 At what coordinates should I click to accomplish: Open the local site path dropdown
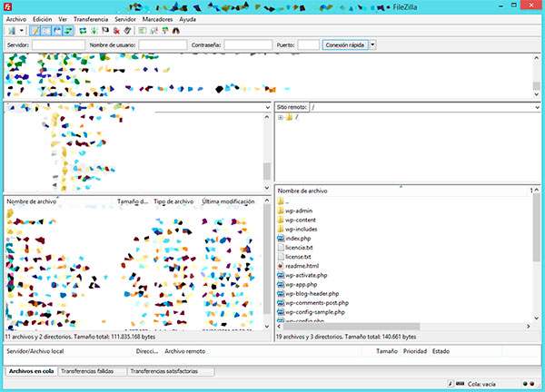click(267, 107)
